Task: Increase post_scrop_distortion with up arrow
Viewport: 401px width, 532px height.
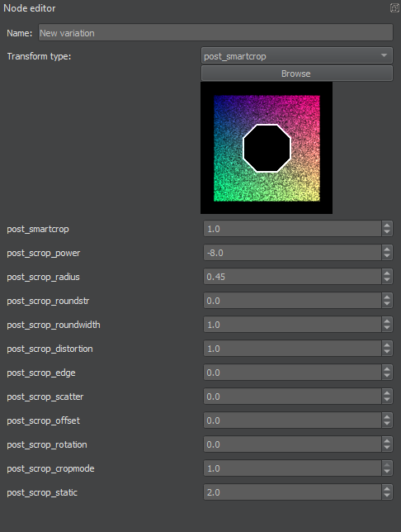Action: pyautogui.click(x=387, y=344)
